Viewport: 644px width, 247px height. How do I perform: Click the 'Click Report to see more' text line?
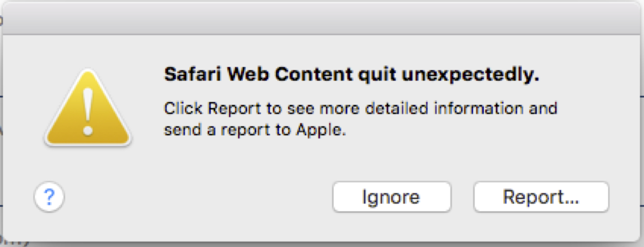click(x=360, y=108)
